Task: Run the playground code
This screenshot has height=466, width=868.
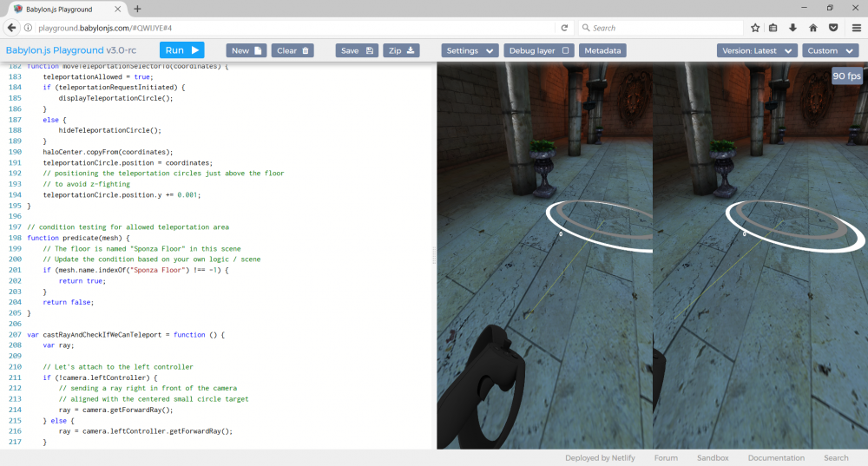Action: (x=182, y=50)
